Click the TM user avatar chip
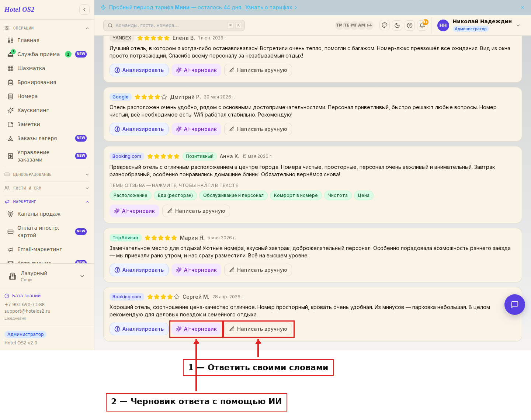Viewport: 531px width, 420px height. [339, 25]
